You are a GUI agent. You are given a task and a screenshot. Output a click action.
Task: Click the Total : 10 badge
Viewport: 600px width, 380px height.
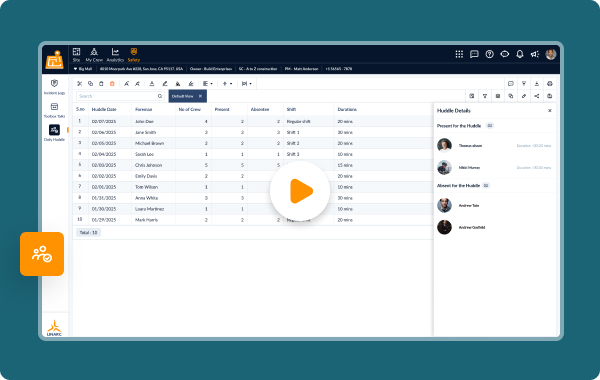[88, 233]
